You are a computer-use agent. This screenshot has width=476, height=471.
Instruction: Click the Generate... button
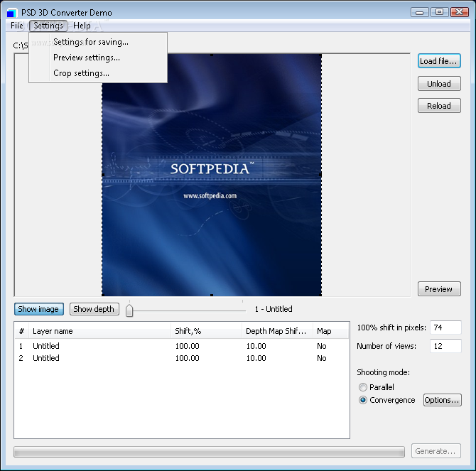pos(436,451)
